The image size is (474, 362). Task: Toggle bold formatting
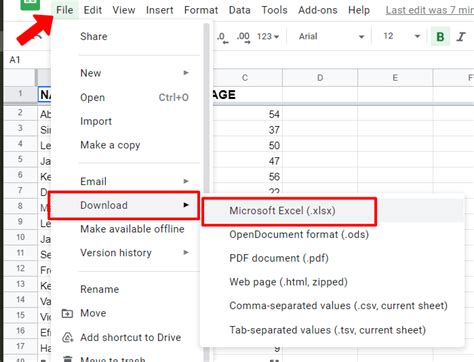(x=440, y=36)
